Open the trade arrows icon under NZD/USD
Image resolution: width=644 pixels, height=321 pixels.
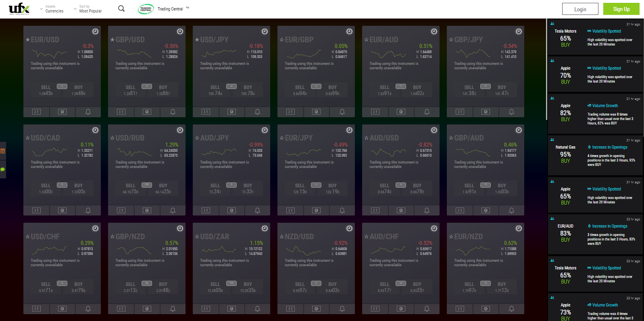pos(290,309)
